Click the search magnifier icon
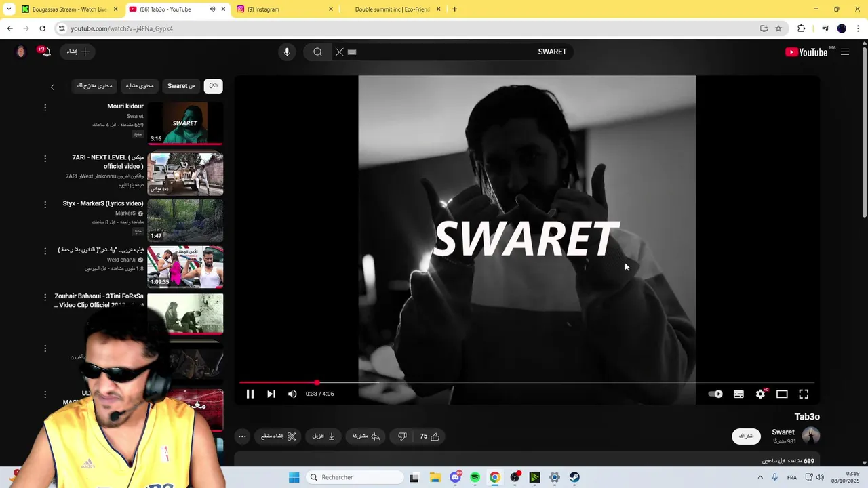868x488 pixels. coord(317,52)
